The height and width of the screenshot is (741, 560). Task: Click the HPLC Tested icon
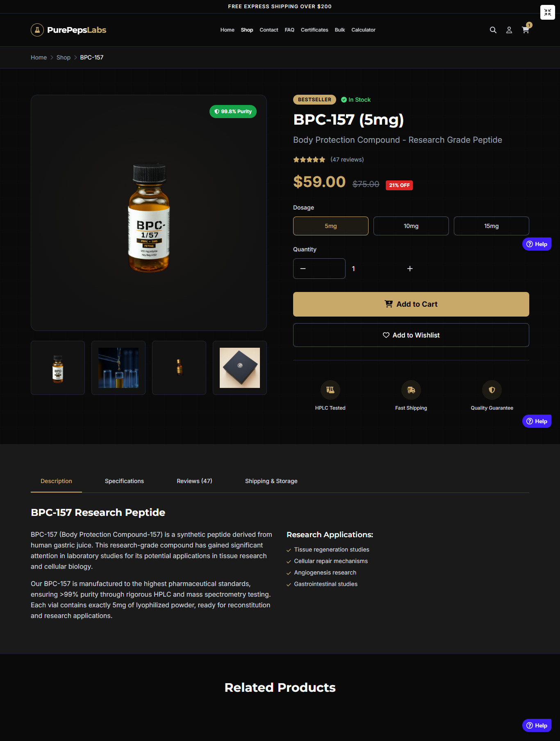tap(330, 390)
